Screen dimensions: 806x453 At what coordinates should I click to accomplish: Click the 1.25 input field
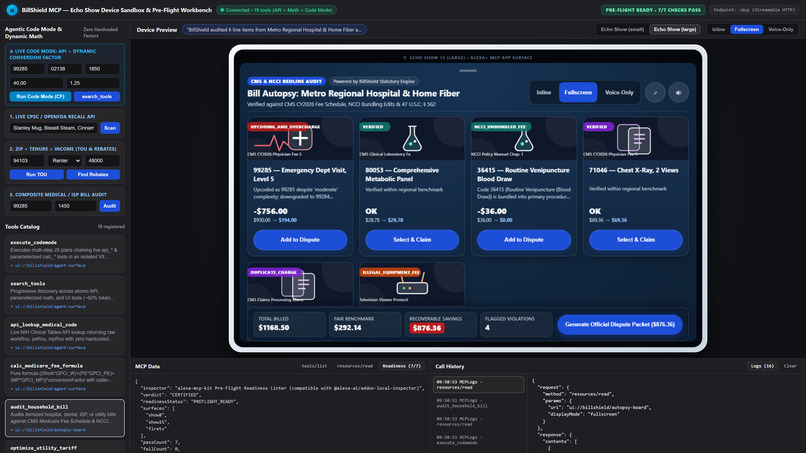click(x=93, y=83)
